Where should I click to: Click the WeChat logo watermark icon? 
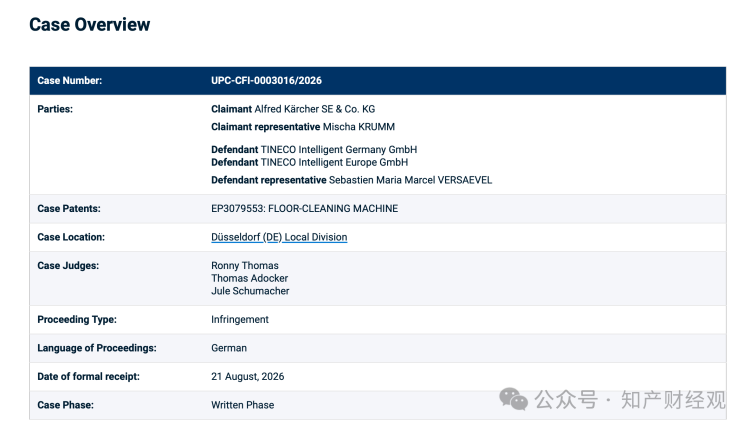513,399
